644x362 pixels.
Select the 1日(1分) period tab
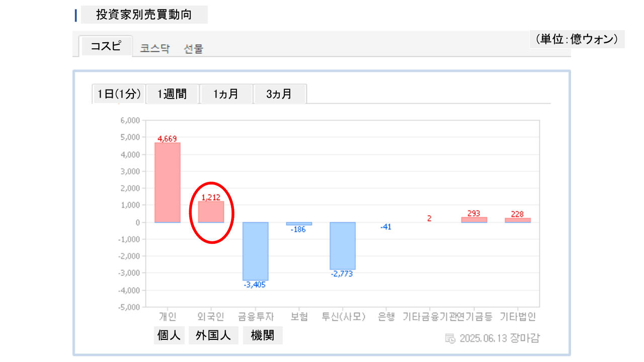tap(119, 94)
